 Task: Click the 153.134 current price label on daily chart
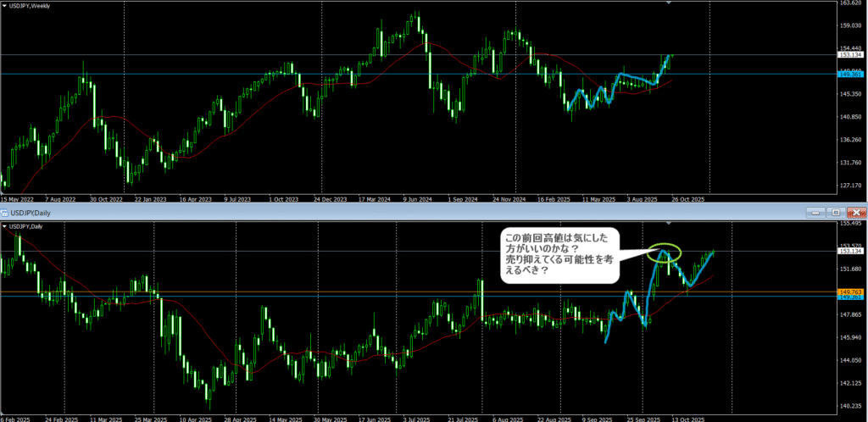(x=850, y=251)
